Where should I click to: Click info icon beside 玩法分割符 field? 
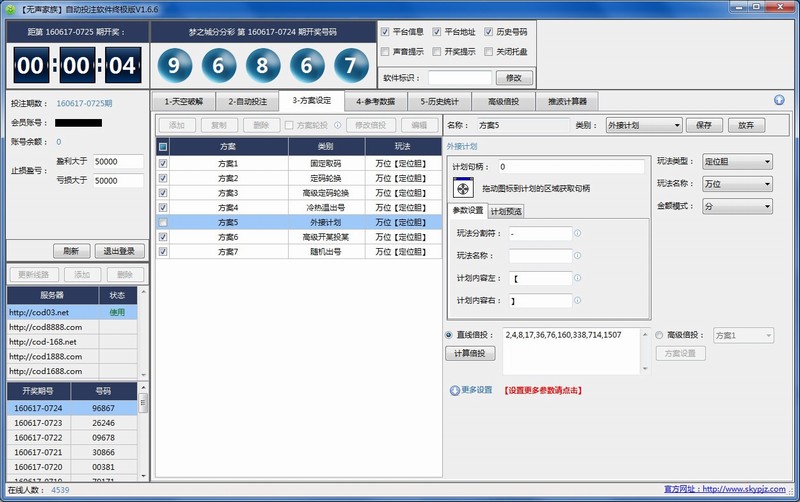[x=578, y=233]
